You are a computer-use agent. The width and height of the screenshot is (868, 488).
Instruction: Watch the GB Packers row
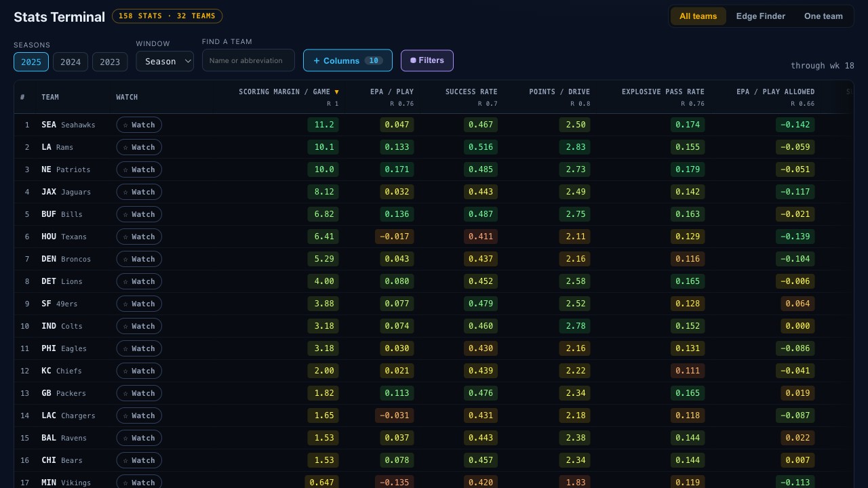pyautogui.click(x=139, y=393)
